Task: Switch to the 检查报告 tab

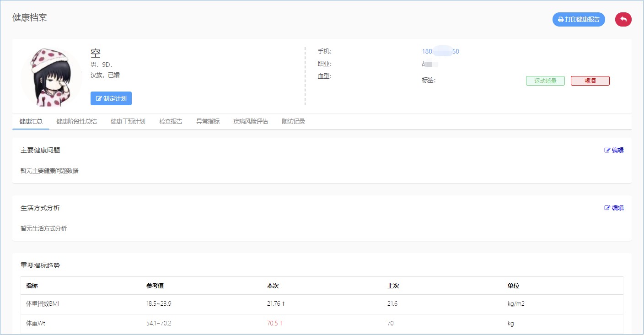Action: point(171,122)
